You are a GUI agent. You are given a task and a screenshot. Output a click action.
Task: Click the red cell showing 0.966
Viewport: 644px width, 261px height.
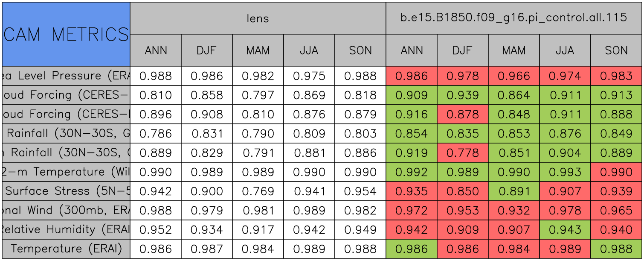[x=514, y=76]
